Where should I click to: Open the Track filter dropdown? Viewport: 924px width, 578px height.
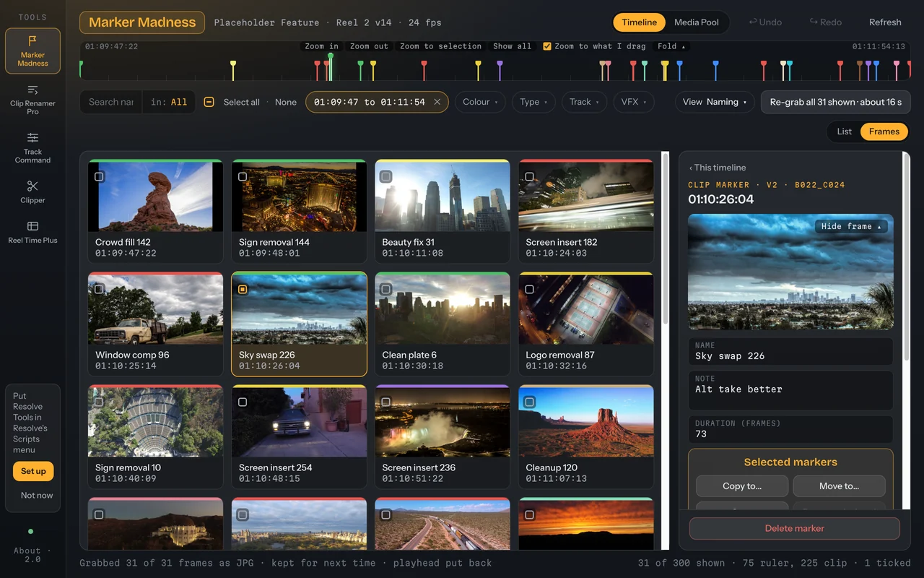click(584, 102)
